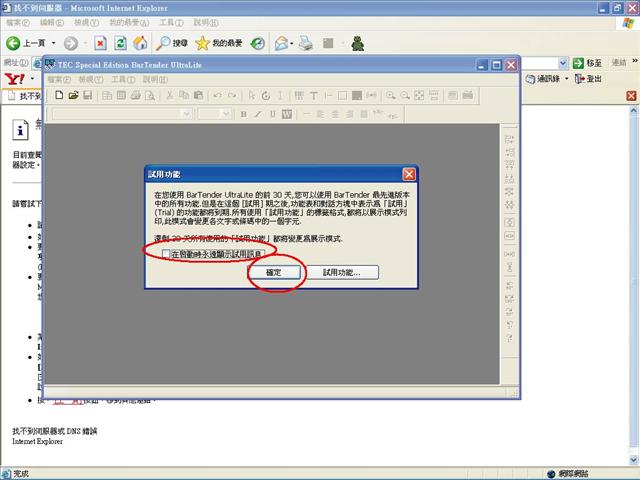Expand the IE address bar dropdown arrow
Viewport: 640px width, 480px height.
pyautogui.click(x=563, y=63)
